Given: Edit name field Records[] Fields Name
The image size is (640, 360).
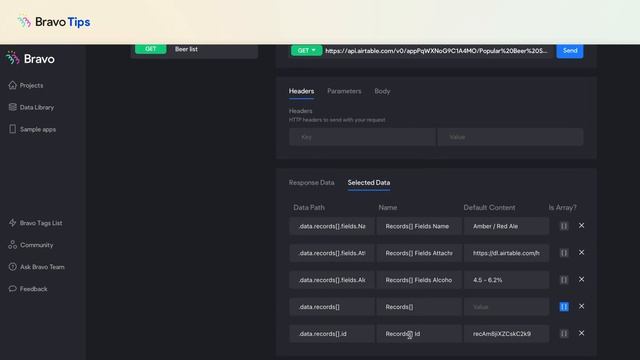Looking at the screenshot, I should click(419, 226).
